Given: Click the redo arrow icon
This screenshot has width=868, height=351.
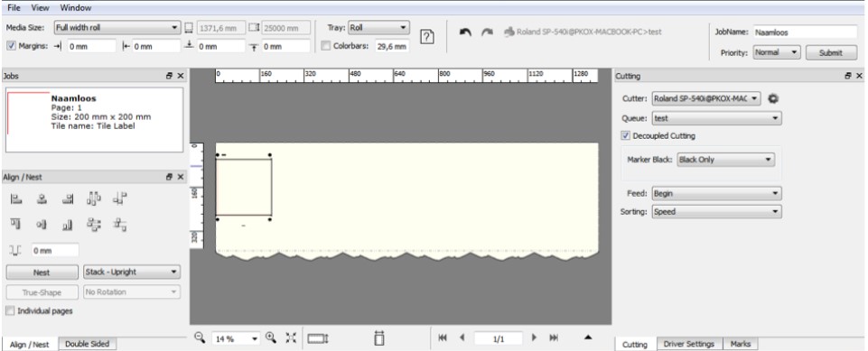Looking at the screenshot, I should pos(487,32).
